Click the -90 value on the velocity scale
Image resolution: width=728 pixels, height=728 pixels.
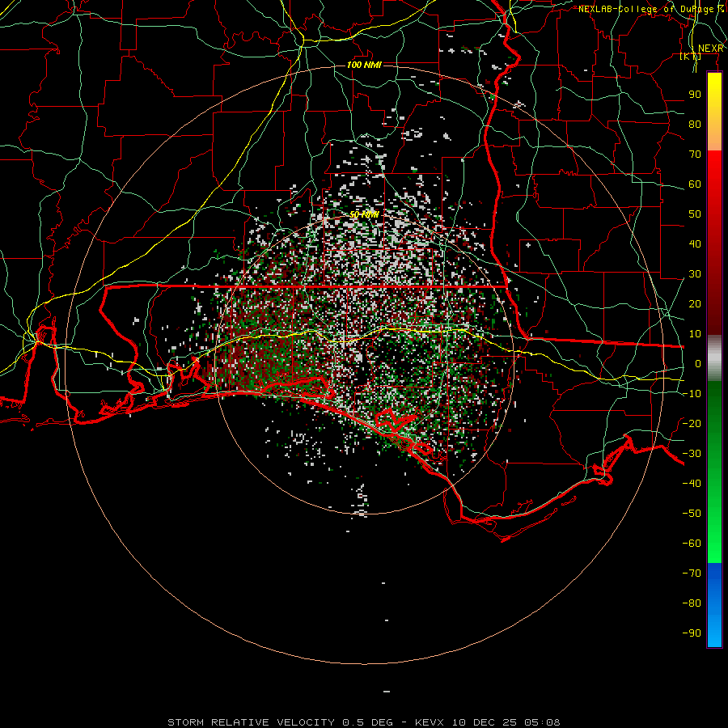point(692,633)
